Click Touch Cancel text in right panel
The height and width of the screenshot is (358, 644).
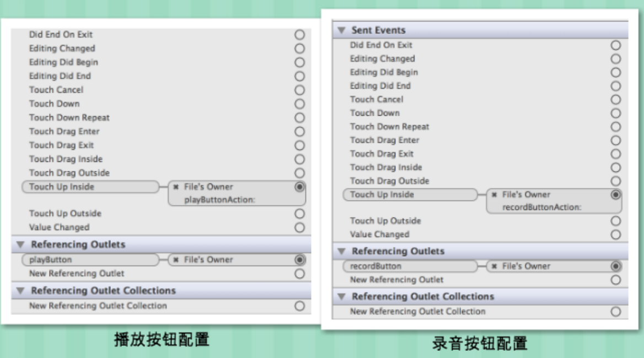point(377,100)
